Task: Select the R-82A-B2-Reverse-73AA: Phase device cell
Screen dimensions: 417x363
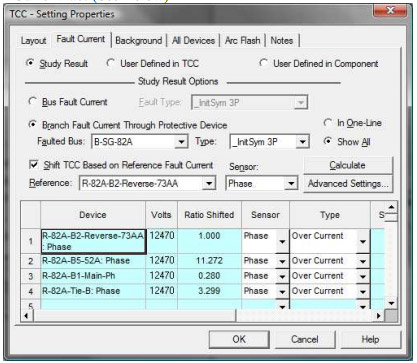Action: (93, 241)
